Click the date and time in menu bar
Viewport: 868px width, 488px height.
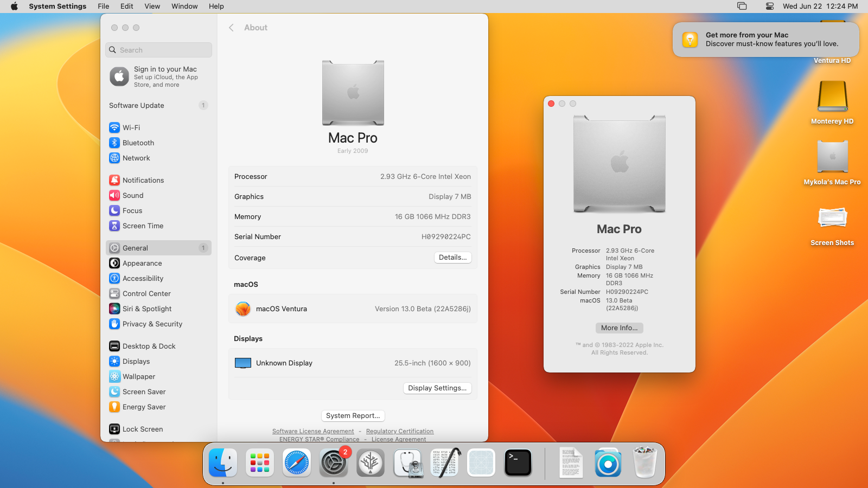click(820, 6)
